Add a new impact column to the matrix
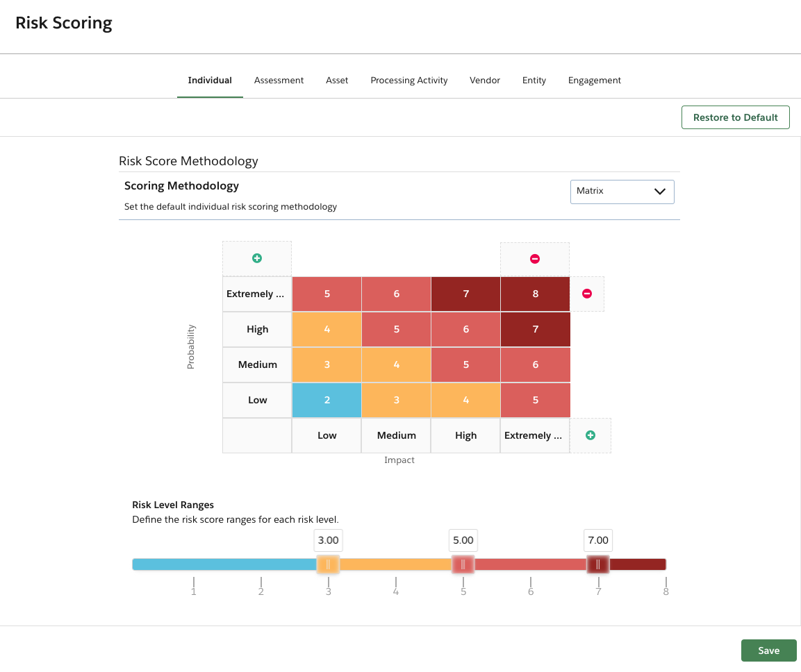 coord(590,435)
